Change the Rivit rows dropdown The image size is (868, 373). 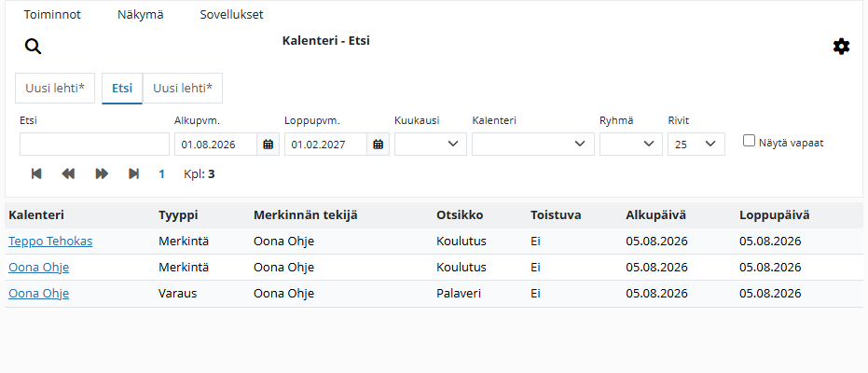(x=696, y=145)
